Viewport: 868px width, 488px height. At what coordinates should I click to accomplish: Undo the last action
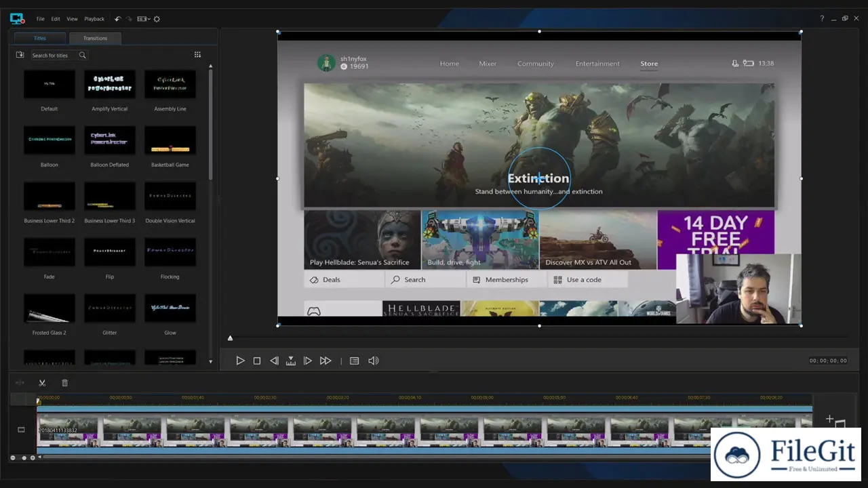118,19
